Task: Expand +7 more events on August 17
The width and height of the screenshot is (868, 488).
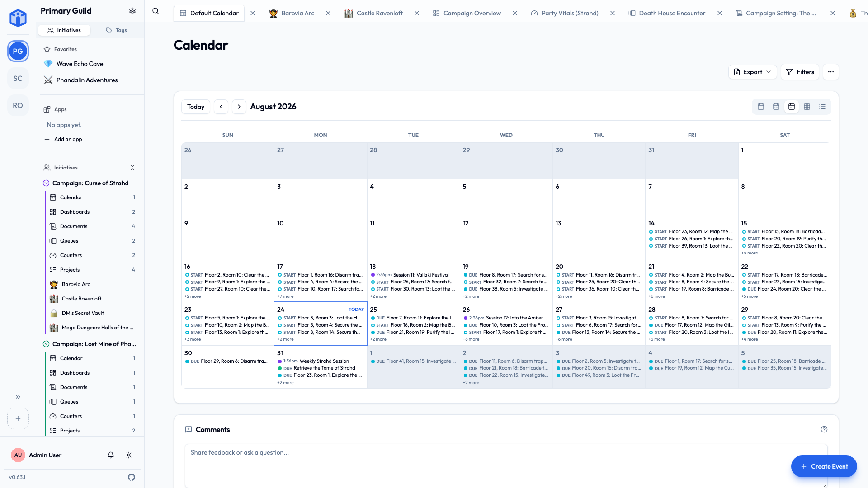Action: 285,296
